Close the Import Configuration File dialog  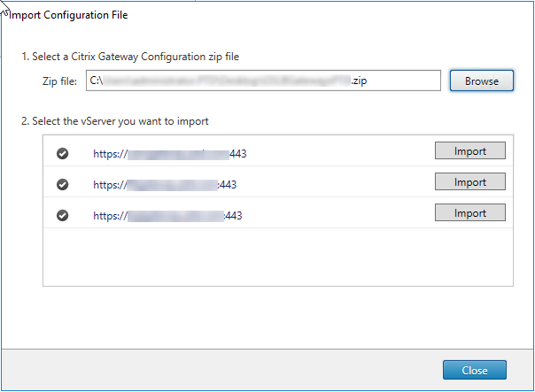point(474,370)
